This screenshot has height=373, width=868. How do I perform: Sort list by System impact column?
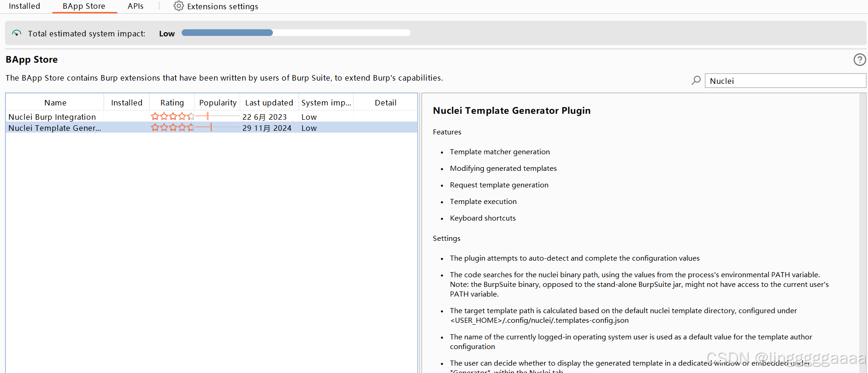pos(326,103)
